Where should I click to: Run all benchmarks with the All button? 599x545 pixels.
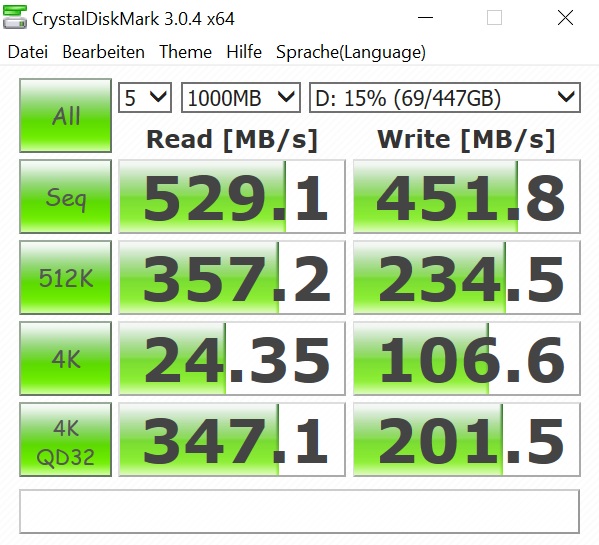pyautogui.click(x=65, y=115)
